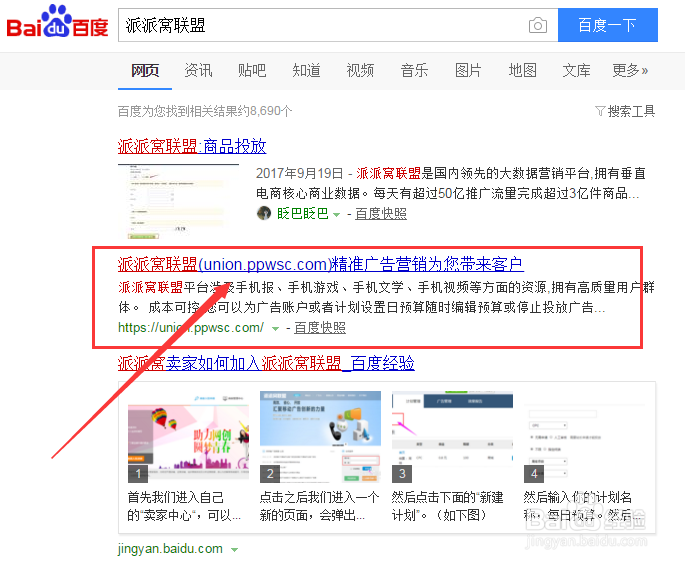Click the jingyan.baidu.com green URL
The height and width of the screenshot is (565, 685).
point(170,548)
